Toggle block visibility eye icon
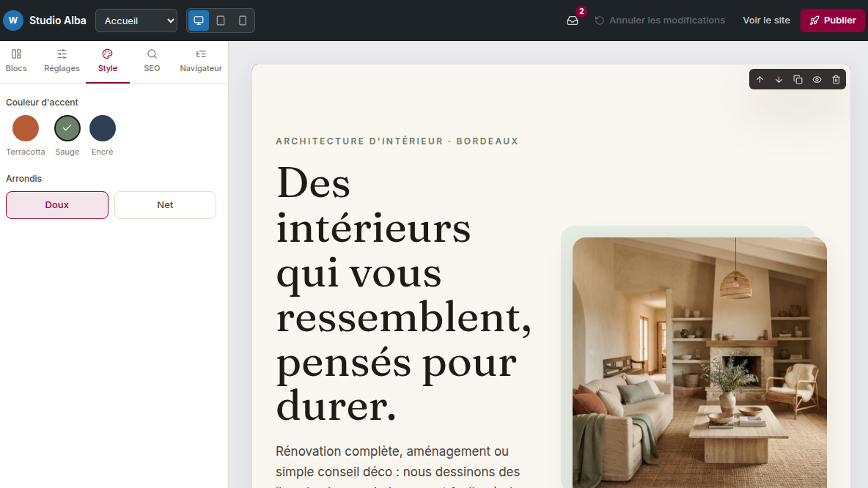Screen dimensions: 868x488 817,80
